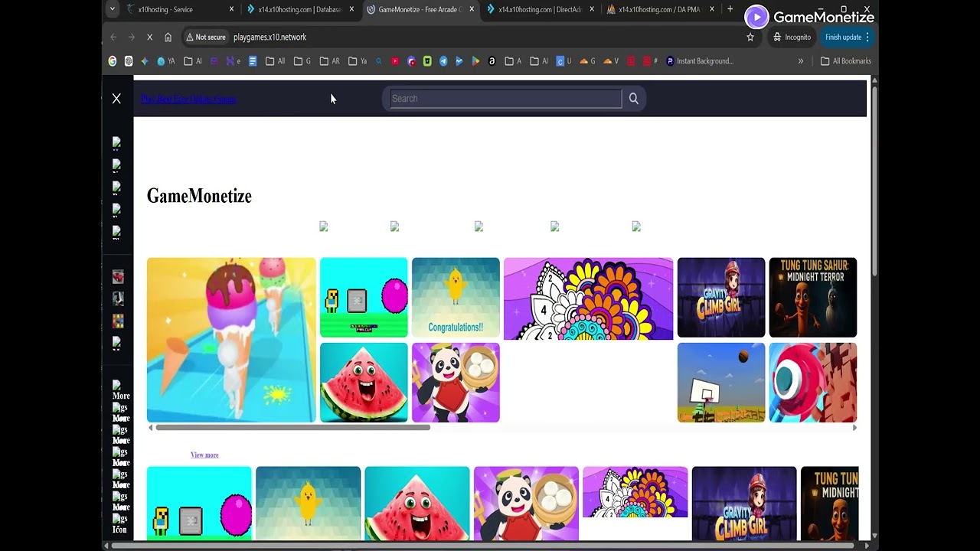Viewport: 980px width, 551px height.
Task: Open a new browser tab
Action: click(730, 9)
